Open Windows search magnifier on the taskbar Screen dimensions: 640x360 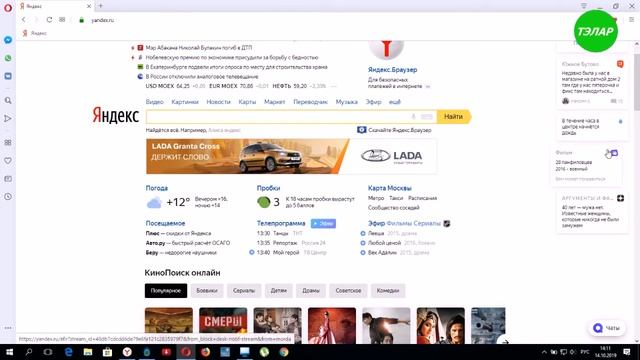29,352
